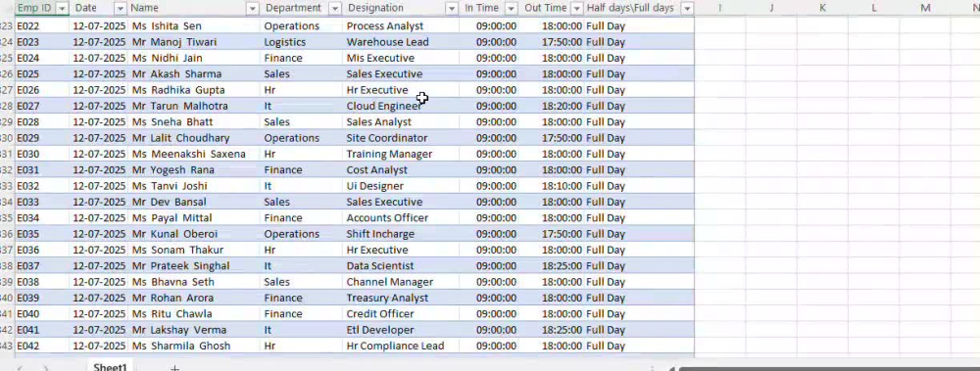Viewport: 980px width, 371px height.
Task: Click the horizontal scrollbar at the bottom
Action: (829, 368)
